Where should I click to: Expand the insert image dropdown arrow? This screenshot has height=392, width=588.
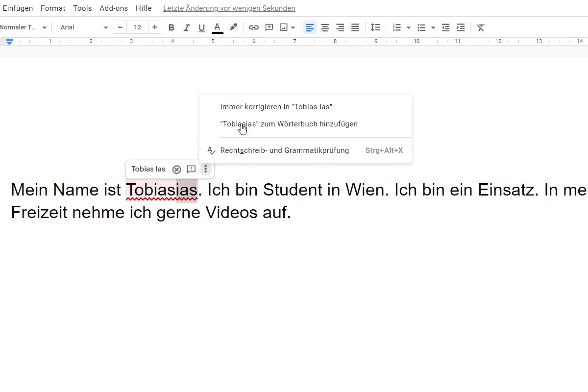point(293,27)
